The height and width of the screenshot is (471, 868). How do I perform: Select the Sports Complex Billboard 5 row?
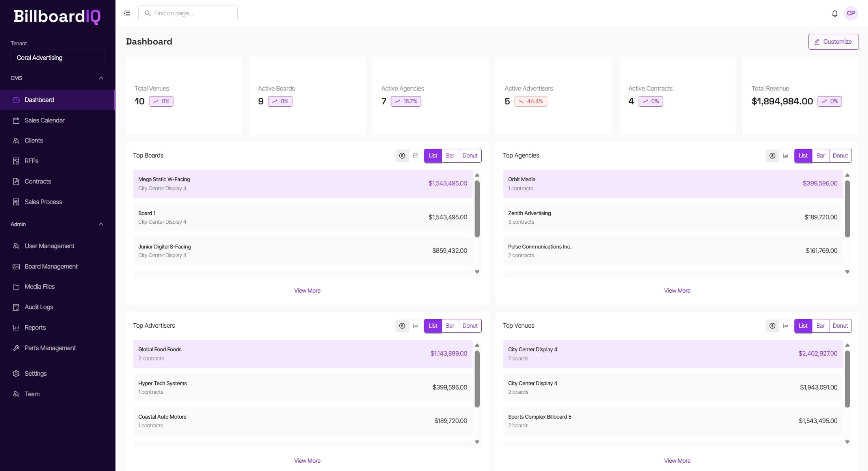tap(672, 421)
